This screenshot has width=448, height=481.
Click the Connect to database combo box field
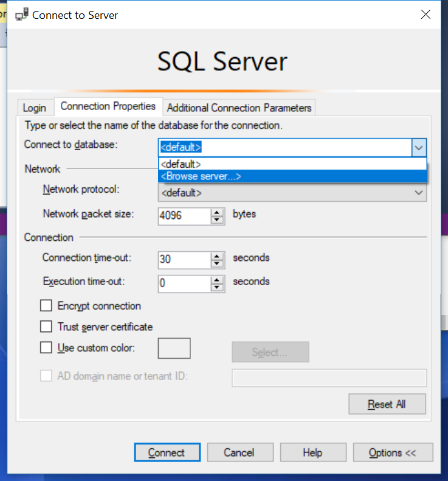point(285,148)
